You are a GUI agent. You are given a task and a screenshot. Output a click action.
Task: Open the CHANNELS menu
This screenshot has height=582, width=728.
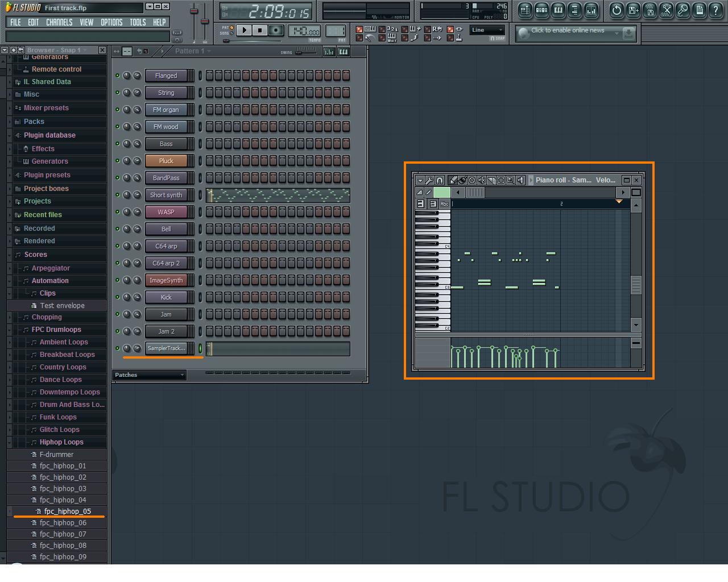(59, 22)
